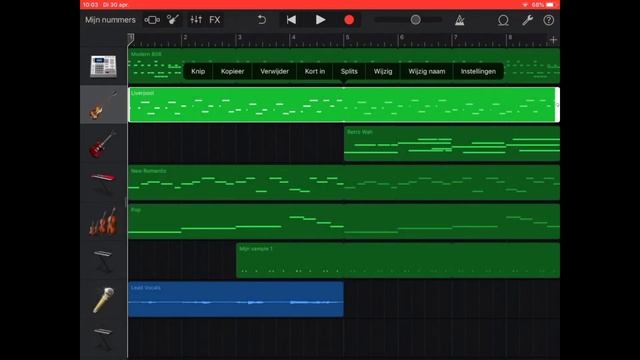Choose Wijzig from region menu
Viewport: 640px width, 360px height.
pyautogui.click(x=383, y=71)
